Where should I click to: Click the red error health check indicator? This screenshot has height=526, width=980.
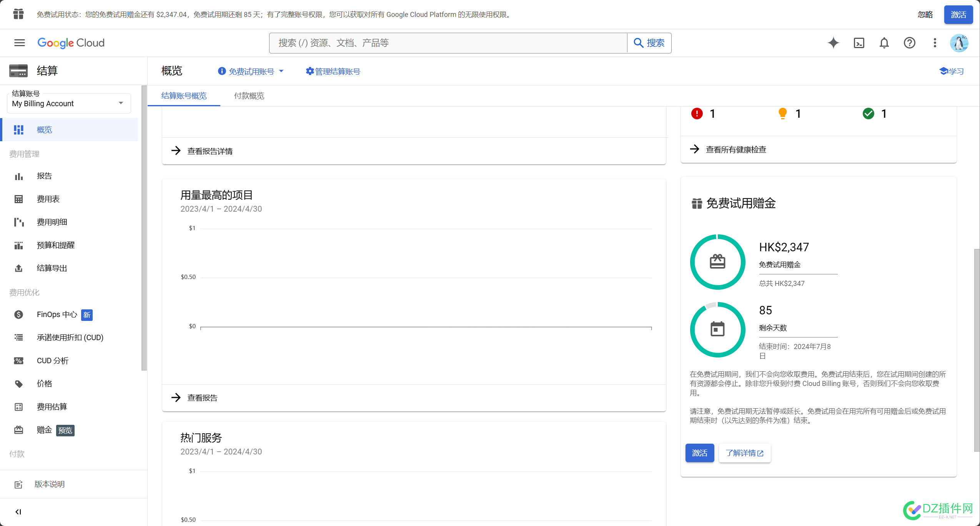click(x=697, y=114)
